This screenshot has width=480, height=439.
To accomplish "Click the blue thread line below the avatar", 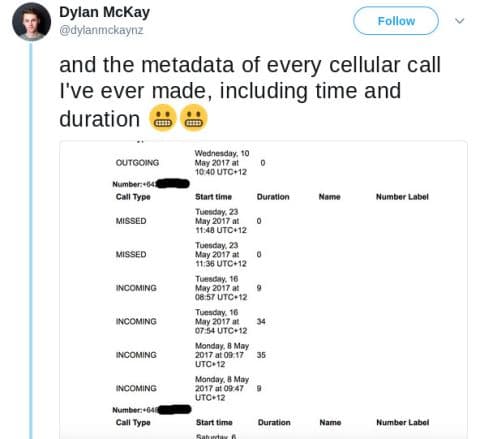I will 31,241.
